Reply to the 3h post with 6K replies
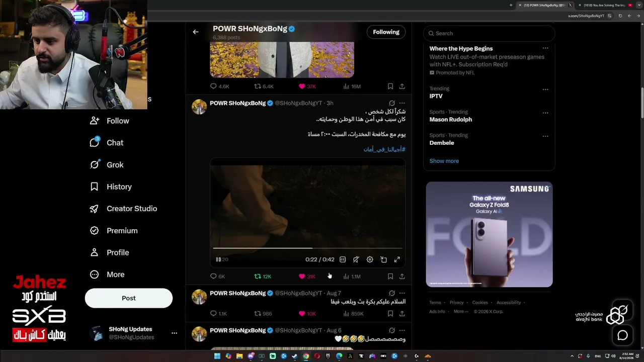Screen dimensions: 644x362 (217, 277)
